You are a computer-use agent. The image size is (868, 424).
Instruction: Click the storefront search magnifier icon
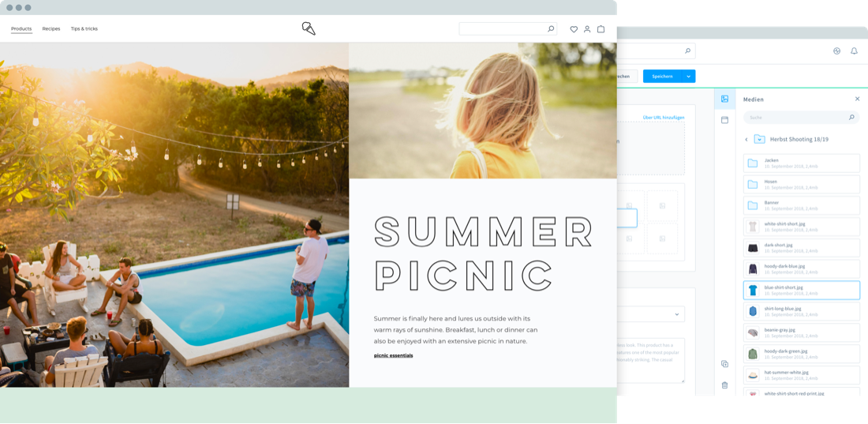pyautogui.click(x=551, y=29)
